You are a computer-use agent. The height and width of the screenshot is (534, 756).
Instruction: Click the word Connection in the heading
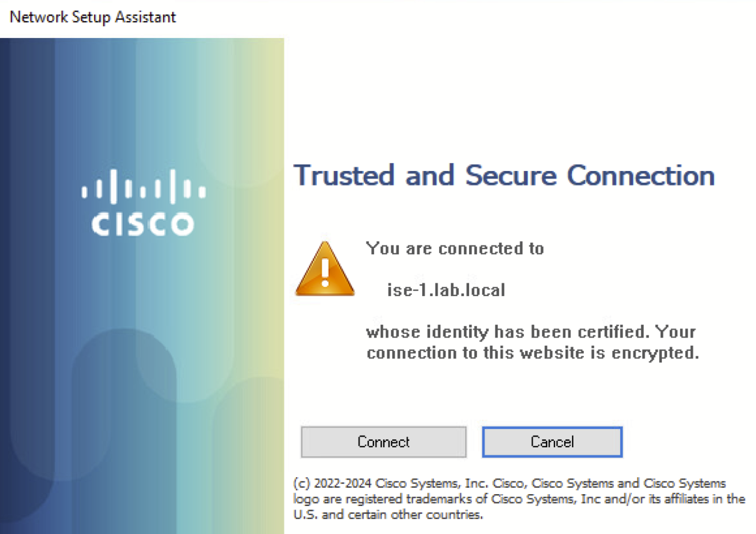point(641,175)
